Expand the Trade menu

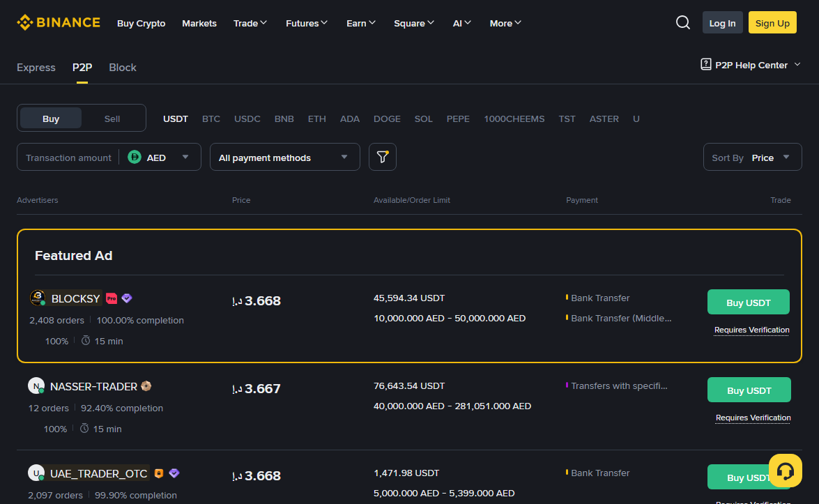point(250,23)
